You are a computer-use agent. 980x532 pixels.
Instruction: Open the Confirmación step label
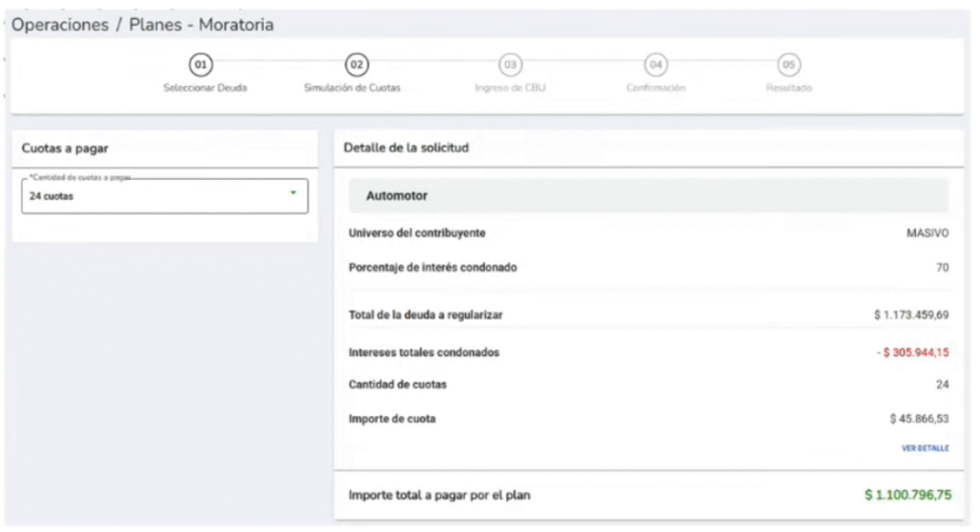(656, 88)
